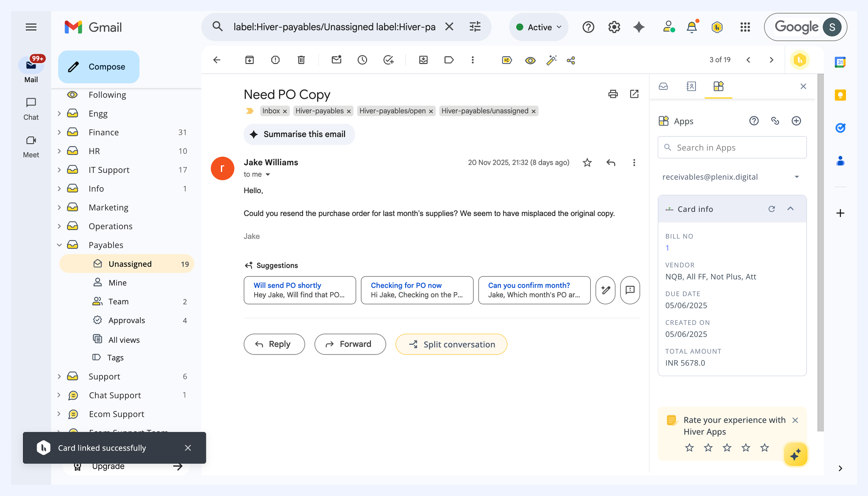
Task: Delete email with trash icon
Action: click(301, 60)
